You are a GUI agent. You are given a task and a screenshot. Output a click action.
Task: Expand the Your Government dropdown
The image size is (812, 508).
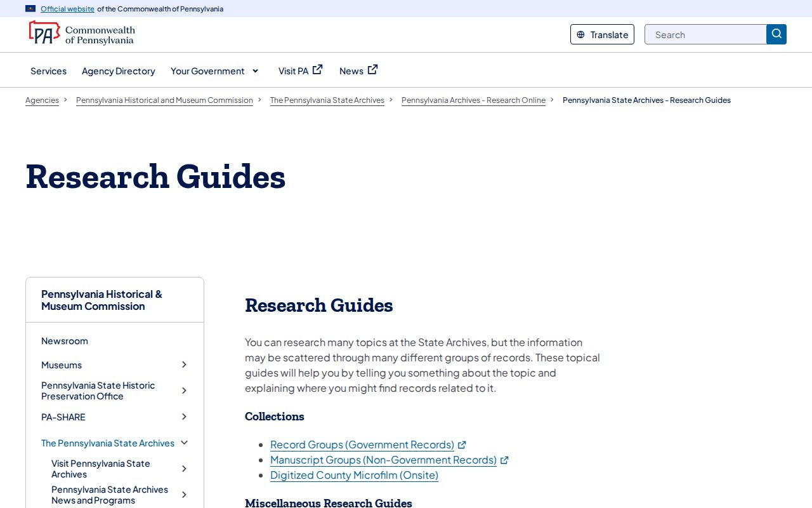coord(214,71)
